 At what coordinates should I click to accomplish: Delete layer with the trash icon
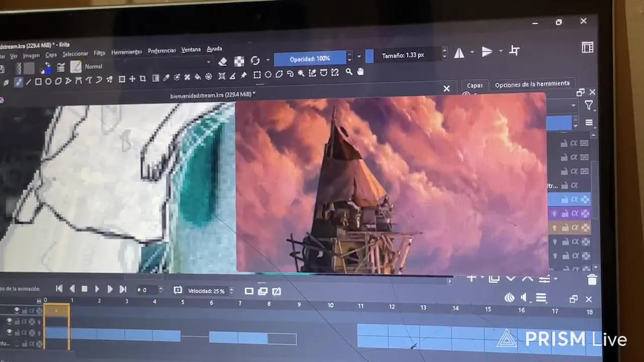click(x=592, y=280)
